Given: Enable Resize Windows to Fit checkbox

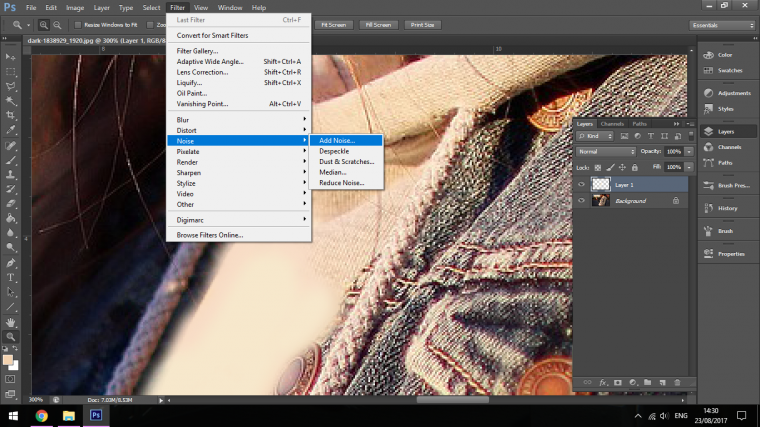Looking at the screenshot, I should point(78,25).
